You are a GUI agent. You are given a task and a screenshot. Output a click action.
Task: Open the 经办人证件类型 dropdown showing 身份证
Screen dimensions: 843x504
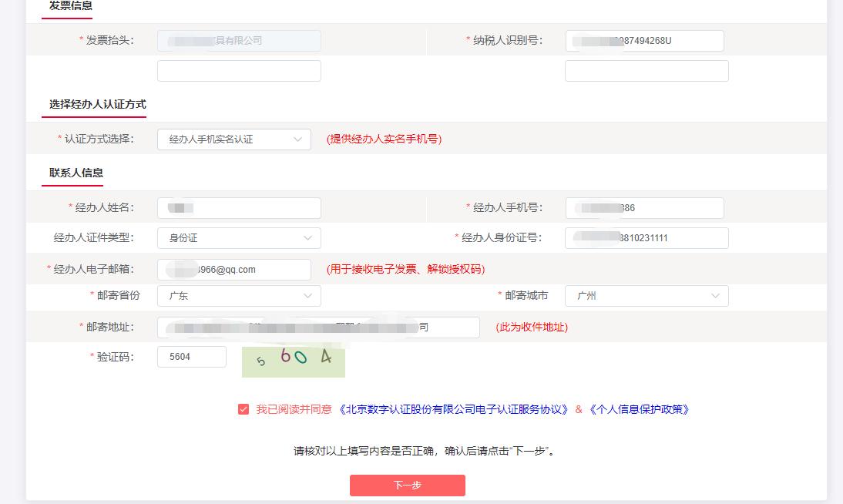pos(238,238)
